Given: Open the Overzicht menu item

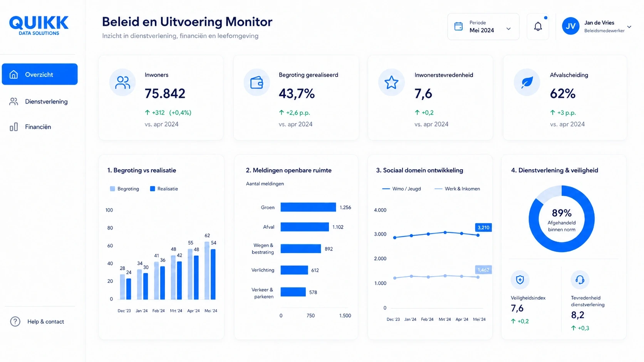Looking at the screenshot, I should pyautogui.click(x=40, y=74).
